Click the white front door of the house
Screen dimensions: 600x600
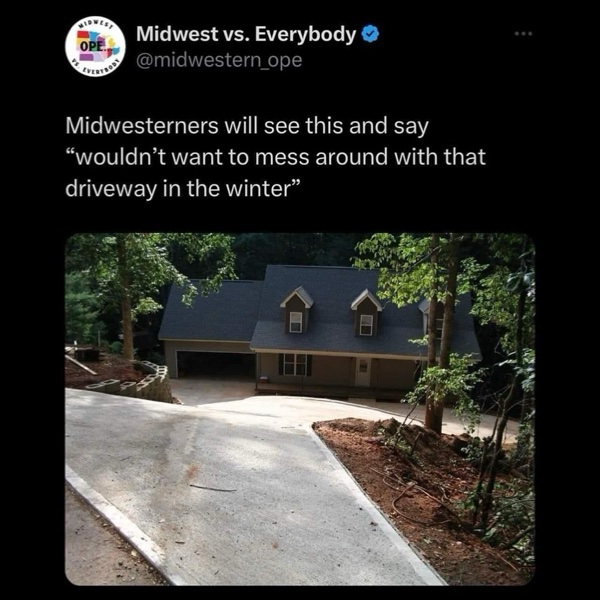[363, 372]
